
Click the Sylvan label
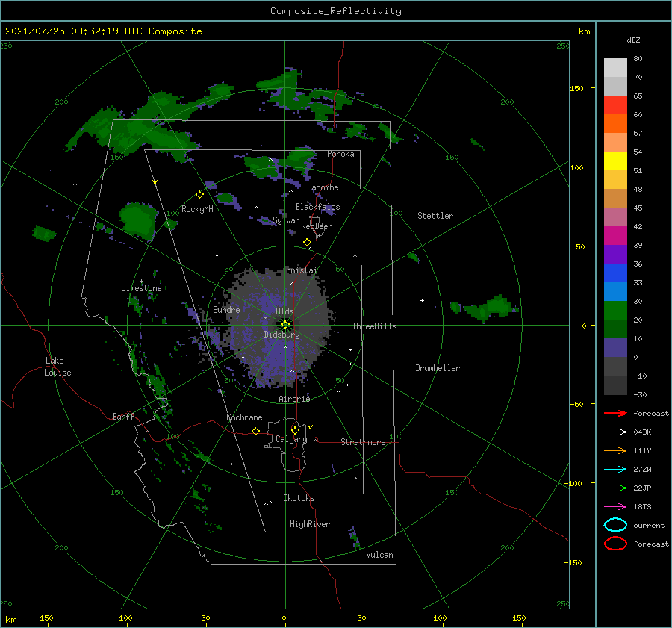pos(286,220)
